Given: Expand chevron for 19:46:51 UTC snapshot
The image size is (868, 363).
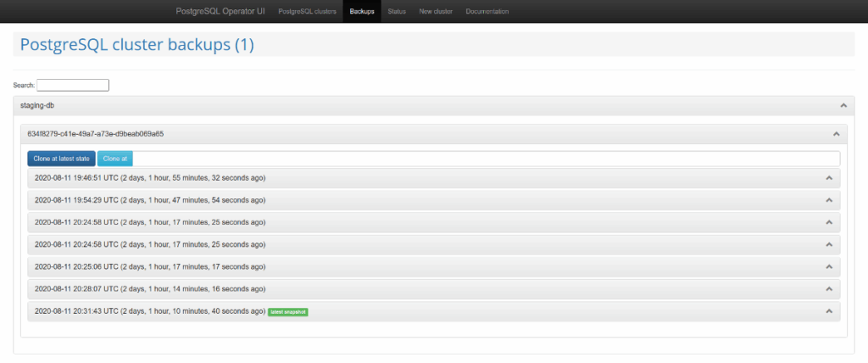Looking at the screenshot, I should click(x=829, y=178).
